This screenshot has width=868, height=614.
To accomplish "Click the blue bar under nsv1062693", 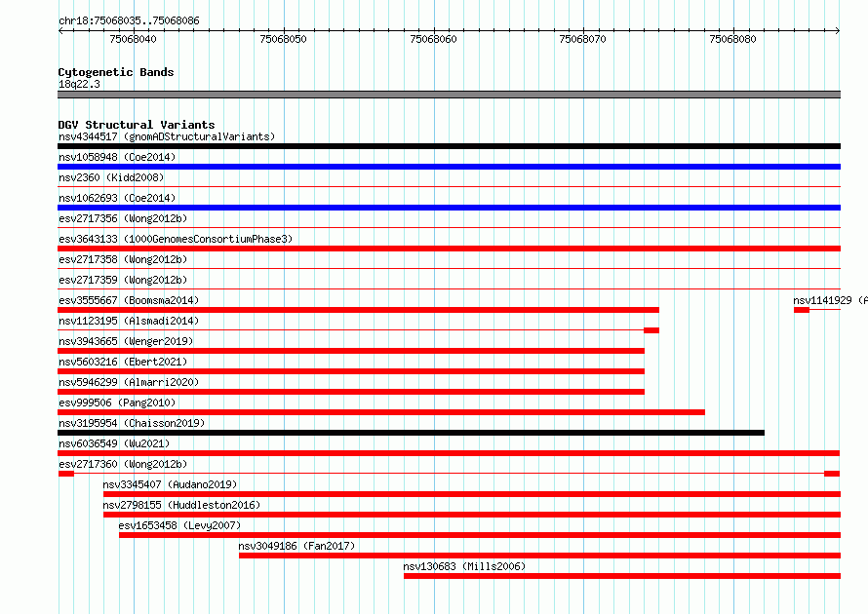I will pos(449,208).
